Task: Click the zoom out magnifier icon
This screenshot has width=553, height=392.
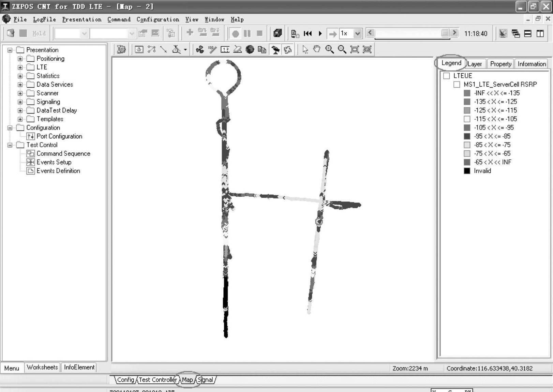Action: (342, 49)
